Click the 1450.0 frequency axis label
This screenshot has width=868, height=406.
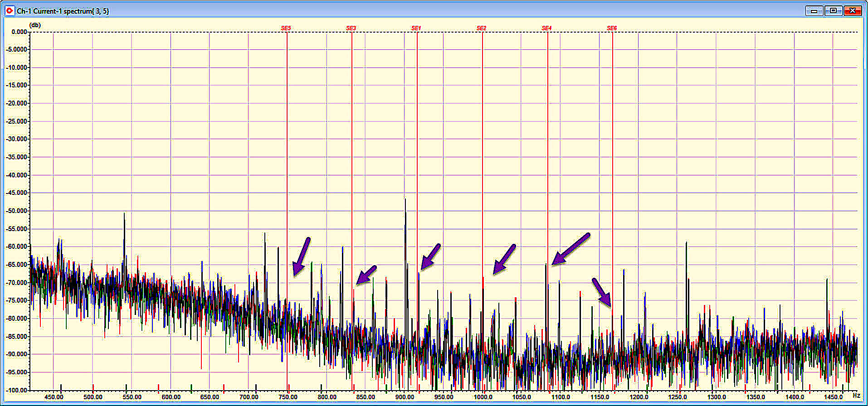click(x=834, y=397)
